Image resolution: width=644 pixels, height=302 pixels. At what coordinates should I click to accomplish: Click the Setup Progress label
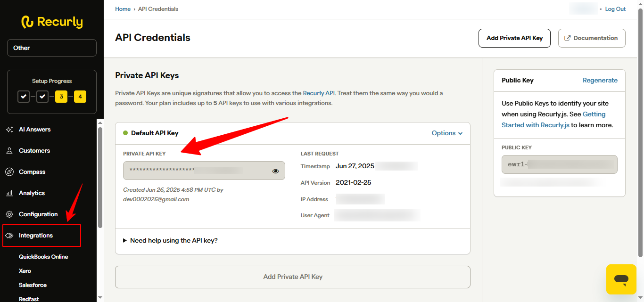(52, 81)
